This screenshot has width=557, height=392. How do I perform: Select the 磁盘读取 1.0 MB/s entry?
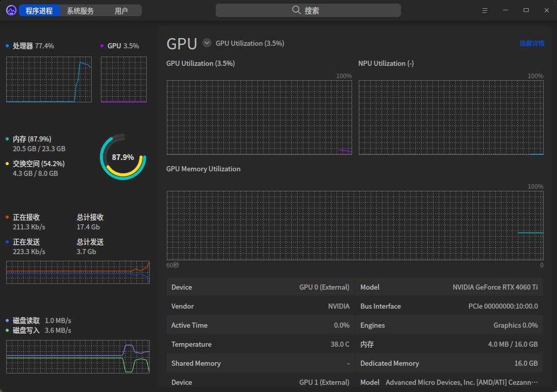coord(42,320)
